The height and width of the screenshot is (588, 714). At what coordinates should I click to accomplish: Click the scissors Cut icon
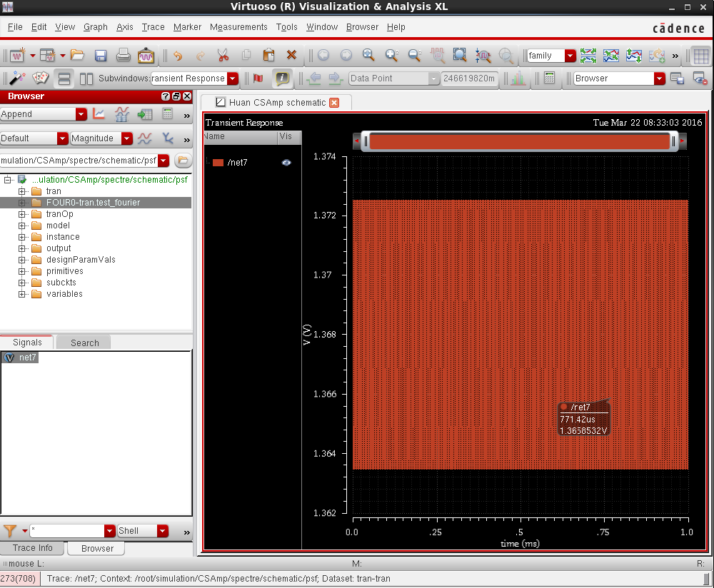tap(223, 56)
